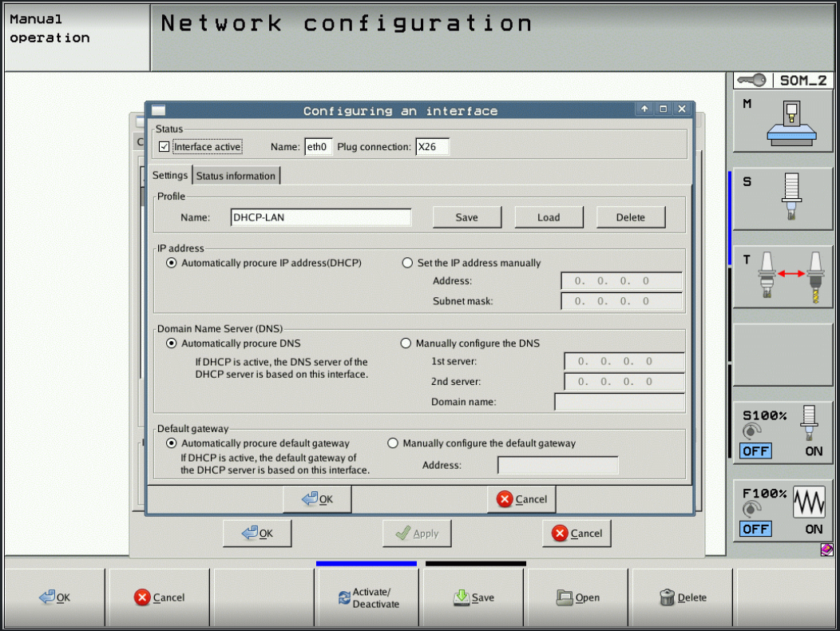Viewport: 840px width, 631px height.
Task: Confirm the interface dialog with OK
Action: point(316,498)
